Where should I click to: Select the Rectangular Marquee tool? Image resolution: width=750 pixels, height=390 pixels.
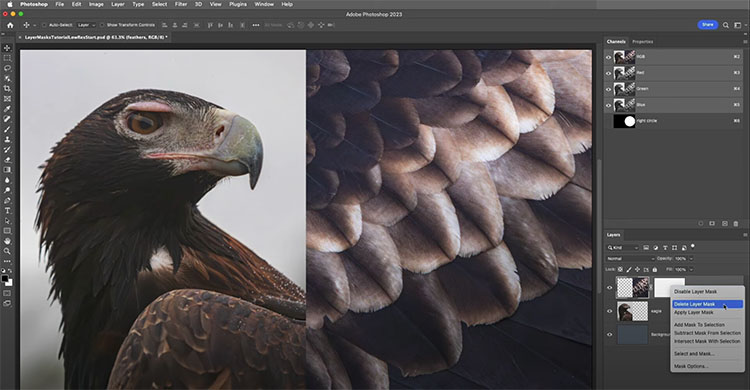(7, 58)
